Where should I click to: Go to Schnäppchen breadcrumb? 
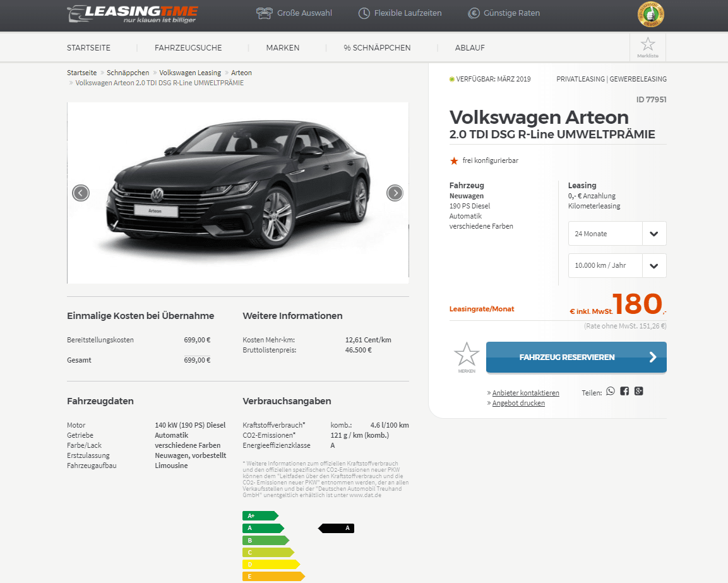128,73
